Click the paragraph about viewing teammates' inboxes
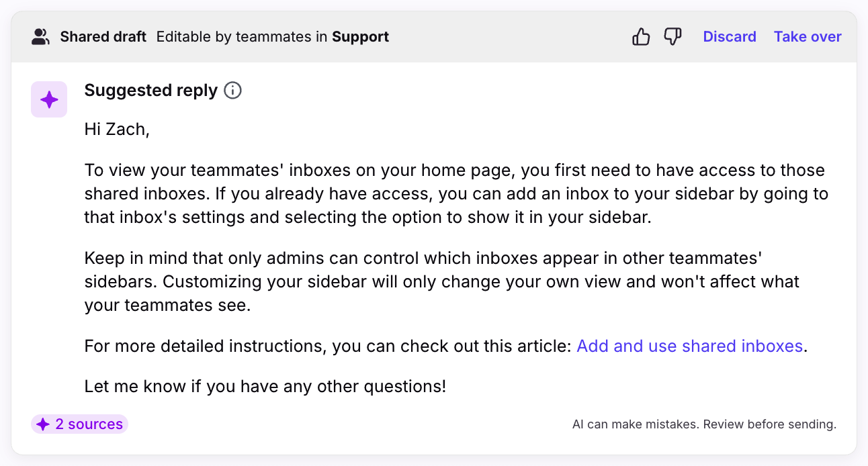868x466 pixels. [x=456, y=194]
